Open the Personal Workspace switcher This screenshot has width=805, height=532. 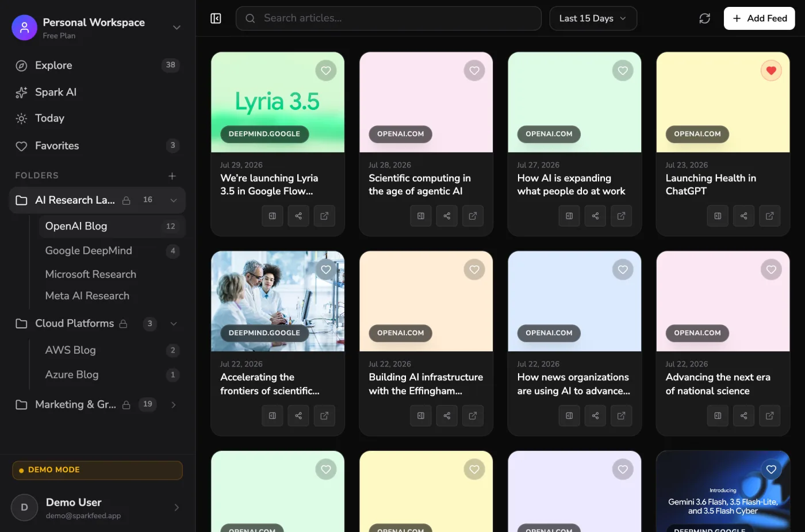pos(97,28)
